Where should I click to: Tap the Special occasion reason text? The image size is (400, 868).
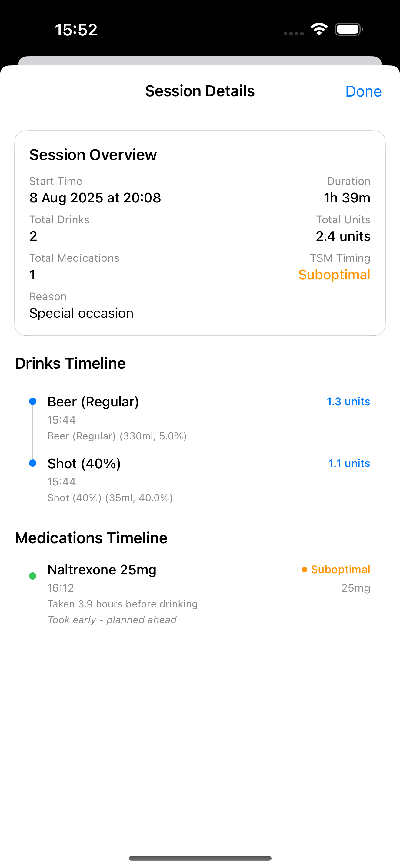[81, 313]
